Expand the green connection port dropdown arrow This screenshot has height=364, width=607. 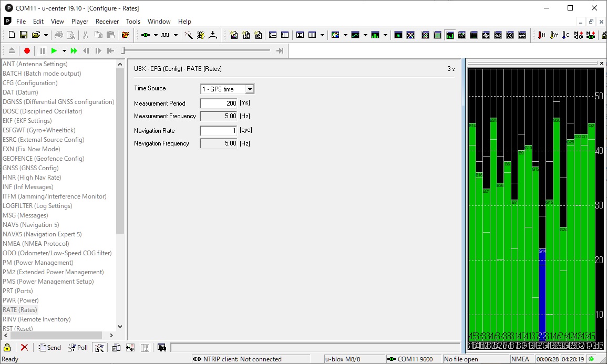coord(156,35)
